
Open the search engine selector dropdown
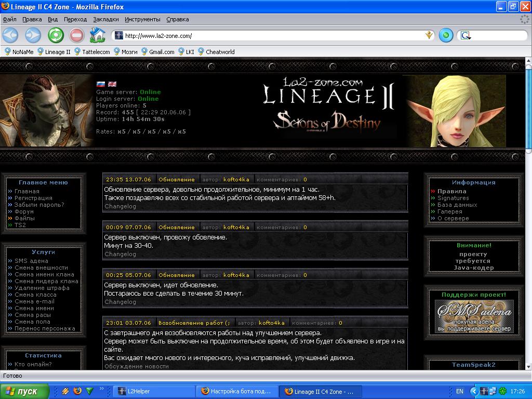[466, 35]
